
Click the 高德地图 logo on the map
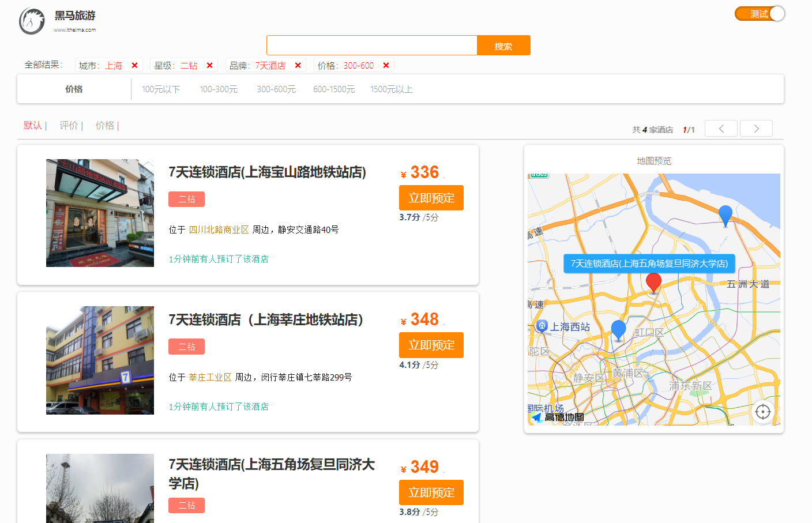(x=558, y=417)
